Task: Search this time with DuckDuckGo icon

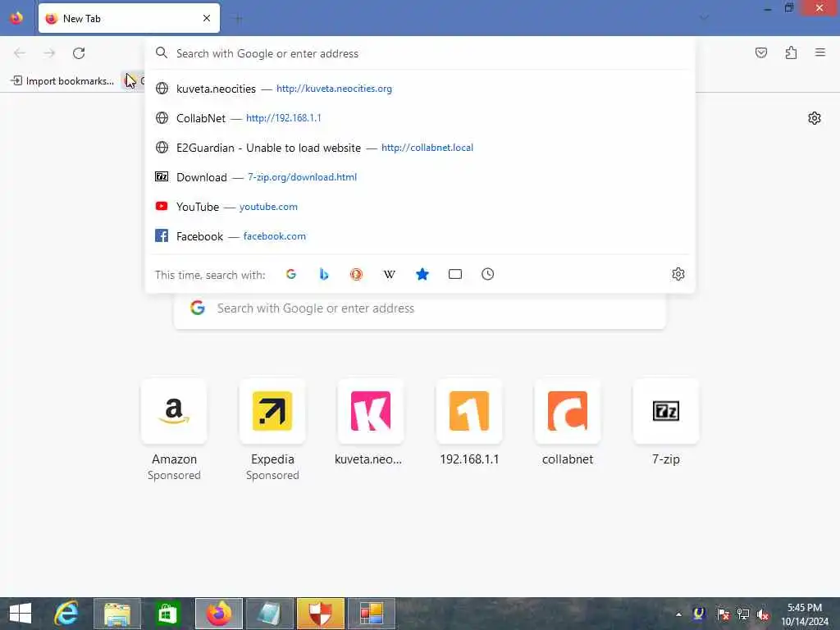Action: point(356,274)
